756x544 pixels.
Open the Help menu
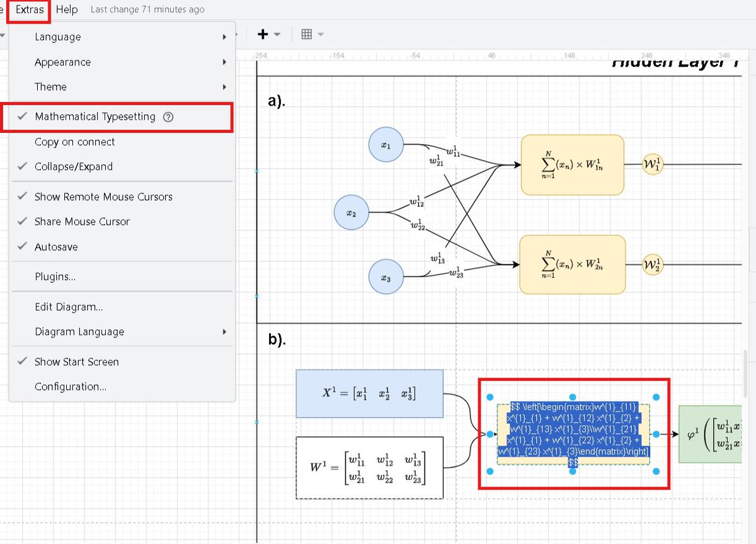pos(67,10)
